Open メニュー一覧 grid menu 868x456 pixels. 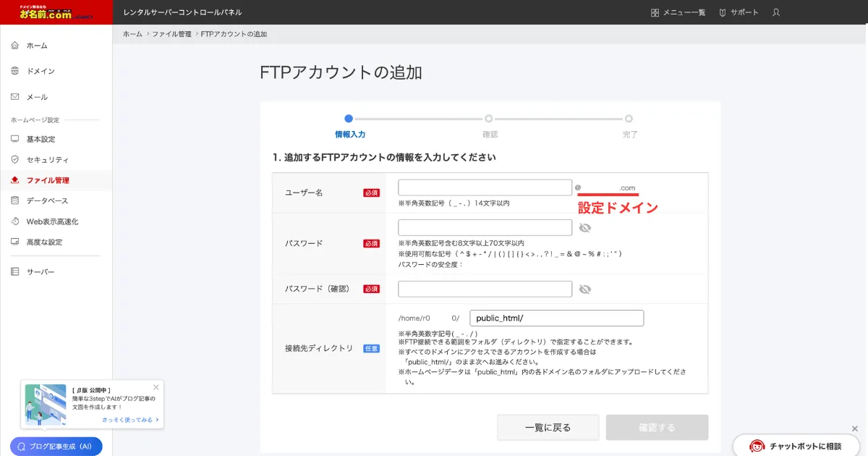click(678, 12)
